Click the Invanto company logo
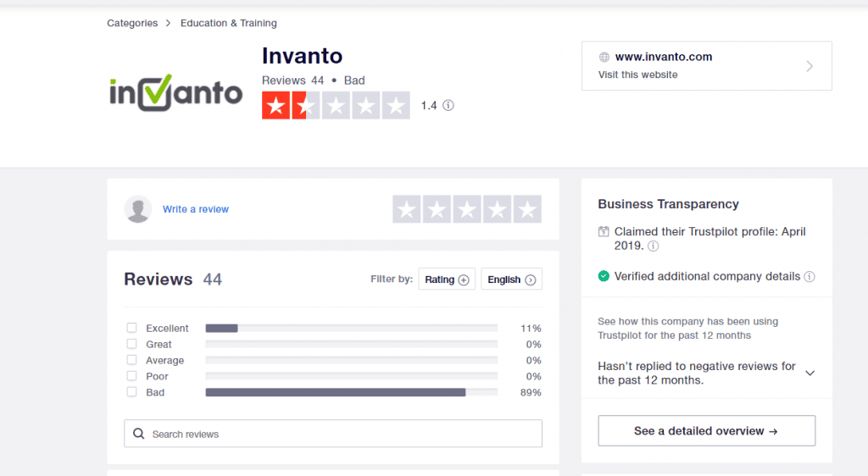 176,93
